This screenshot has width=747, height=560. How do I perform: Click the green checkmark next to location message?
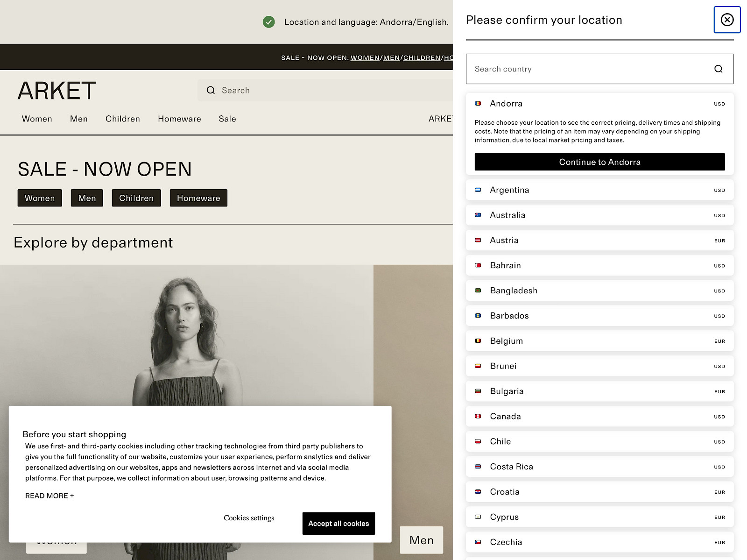pyautogui.click(x=269, y=21)
